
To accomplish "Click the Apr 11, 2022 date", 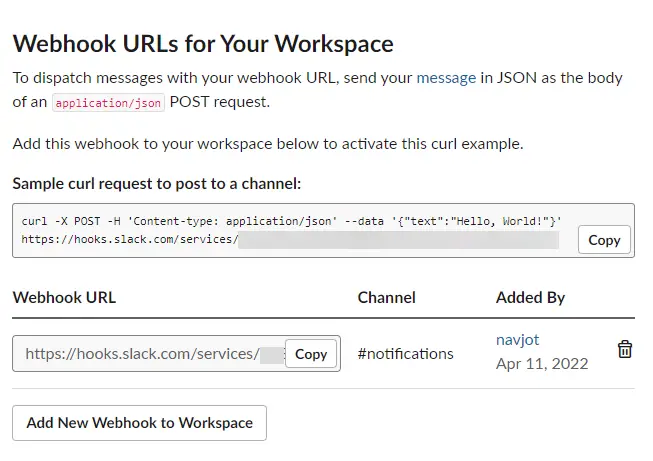I will tap(542, 364).
